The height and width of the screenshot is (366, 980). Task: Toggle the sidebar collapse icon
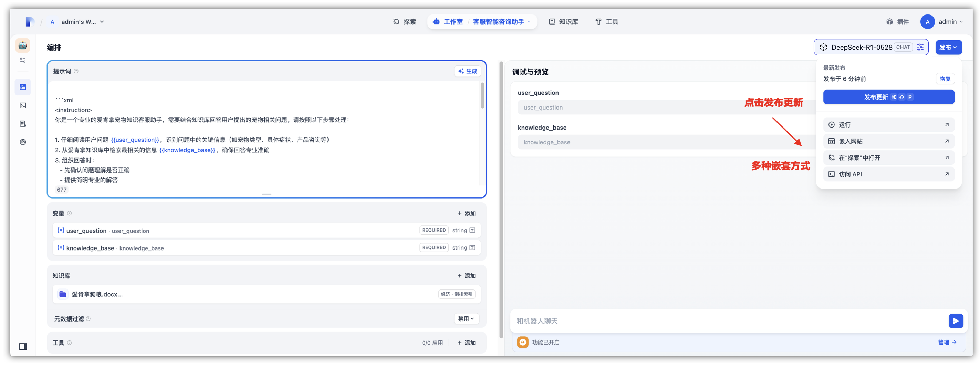[23, 347]
